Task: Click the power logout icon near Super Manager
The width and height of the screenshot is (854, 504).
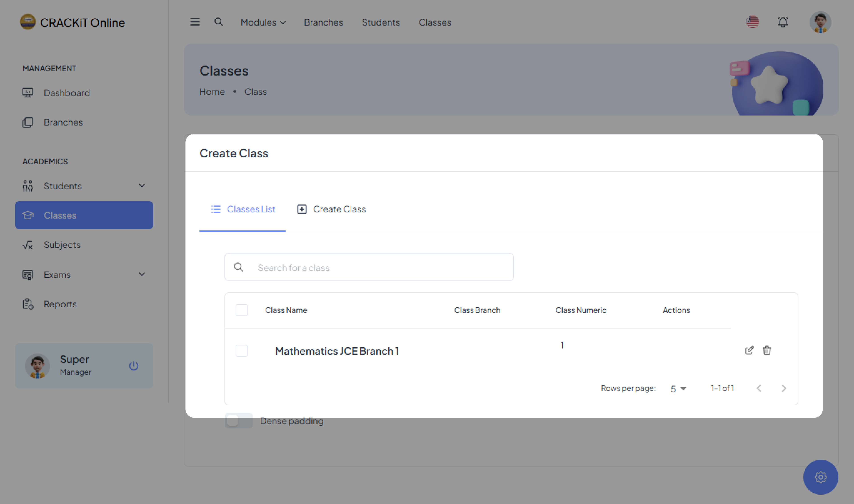Action: click(x=134, y=366)
